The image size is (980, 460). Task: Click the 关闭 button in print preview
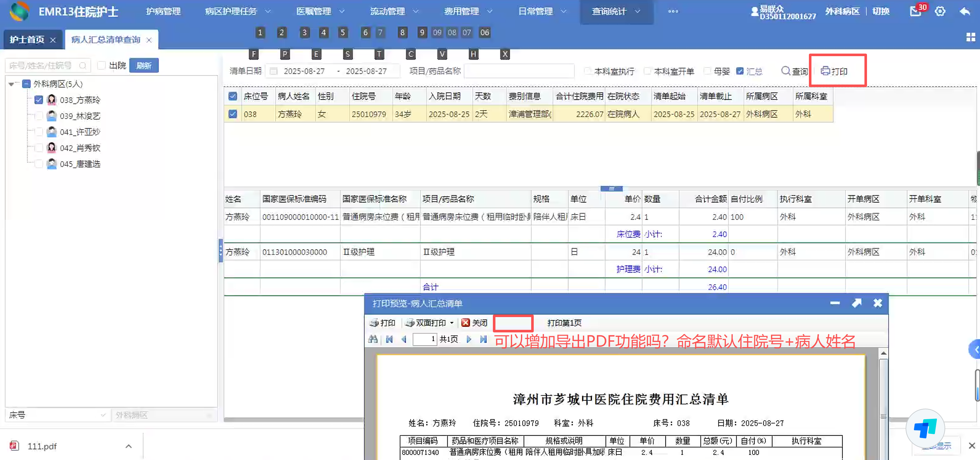point(474,323)
